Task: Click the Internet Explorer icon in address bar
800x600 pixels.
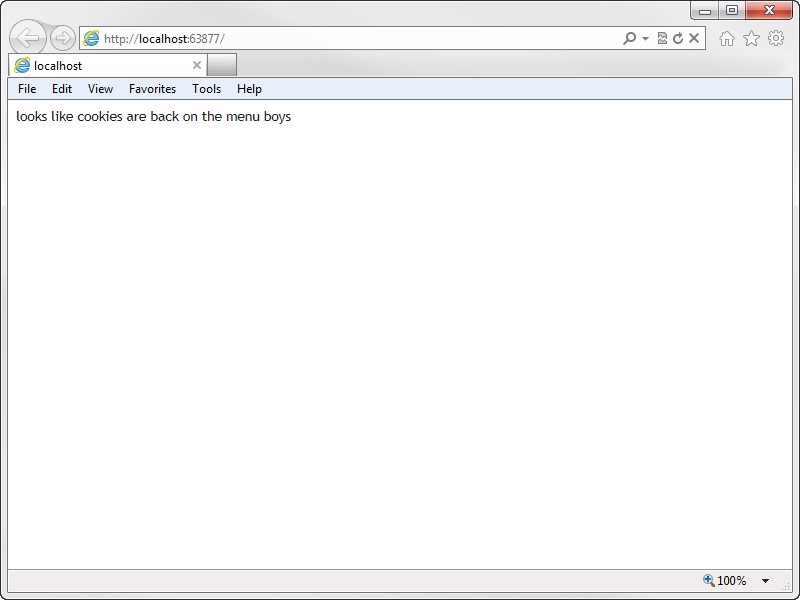Action: (x=91, y=37)
